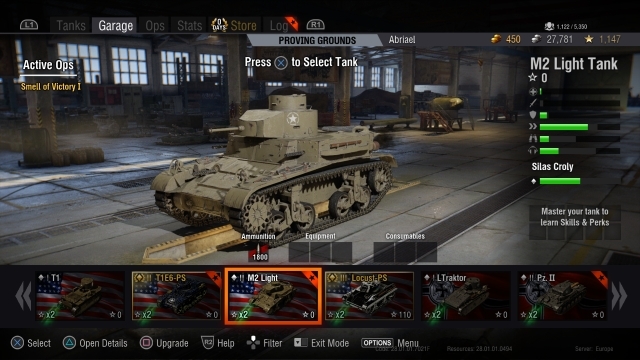Select the Locust-PS tank thumbnail
The image size is (640, 360).
click(369, 296)
